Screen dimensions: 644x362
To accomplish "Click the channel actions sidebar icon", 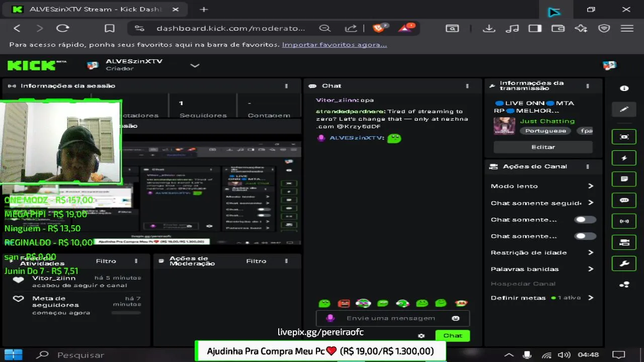I will pos(624,242).
